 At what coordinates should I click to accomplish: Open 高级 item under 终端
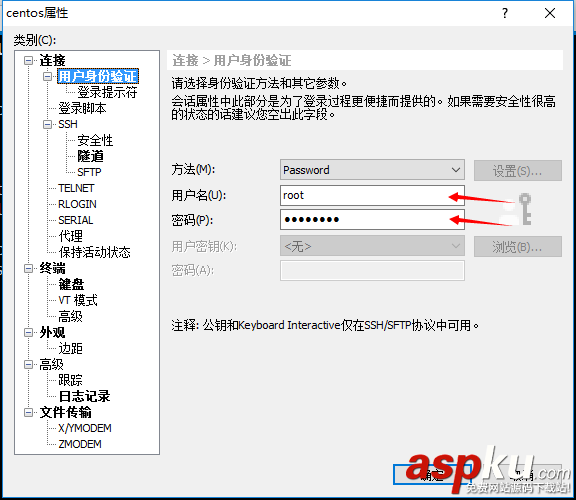point(71,316)
